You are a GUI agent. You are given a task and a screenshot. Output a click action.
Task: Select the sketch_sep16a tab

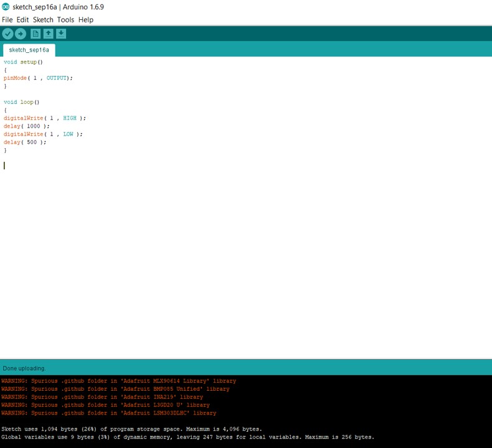pos(29,50)
